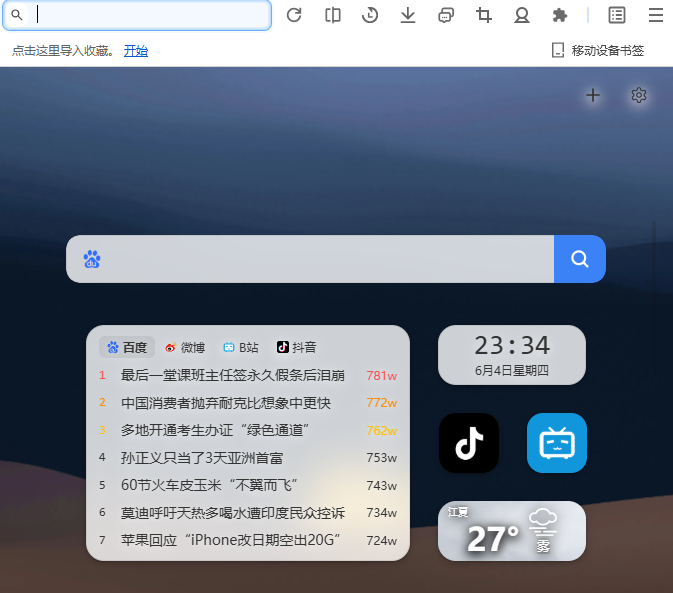Image resolution: width=673 pixels, height=593 pixels.
Task: Click the 753w heat count
Action: click(382, 458)
